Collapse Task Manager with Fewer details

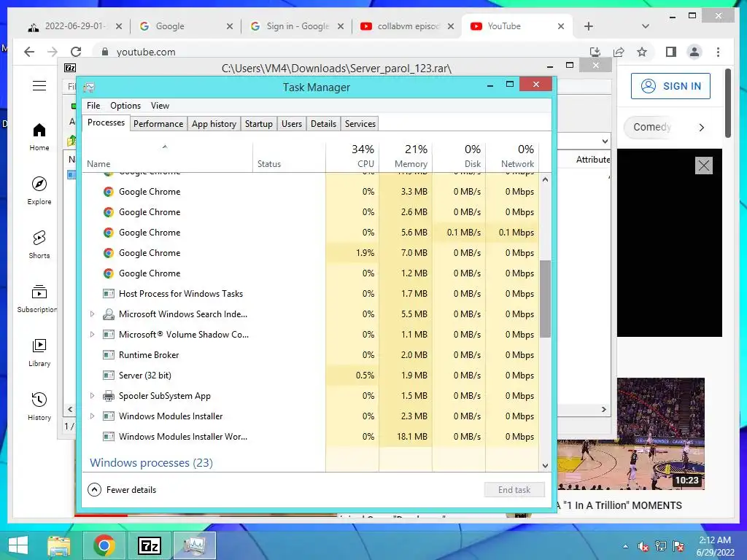point(123,489)
